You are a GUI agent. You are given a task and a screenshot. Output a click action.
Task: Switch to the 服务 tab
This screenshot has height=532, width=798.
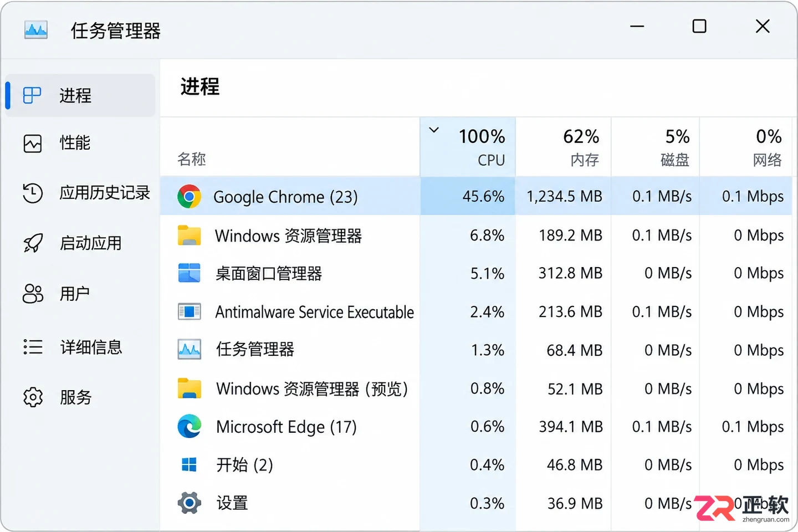pos(80,397)
